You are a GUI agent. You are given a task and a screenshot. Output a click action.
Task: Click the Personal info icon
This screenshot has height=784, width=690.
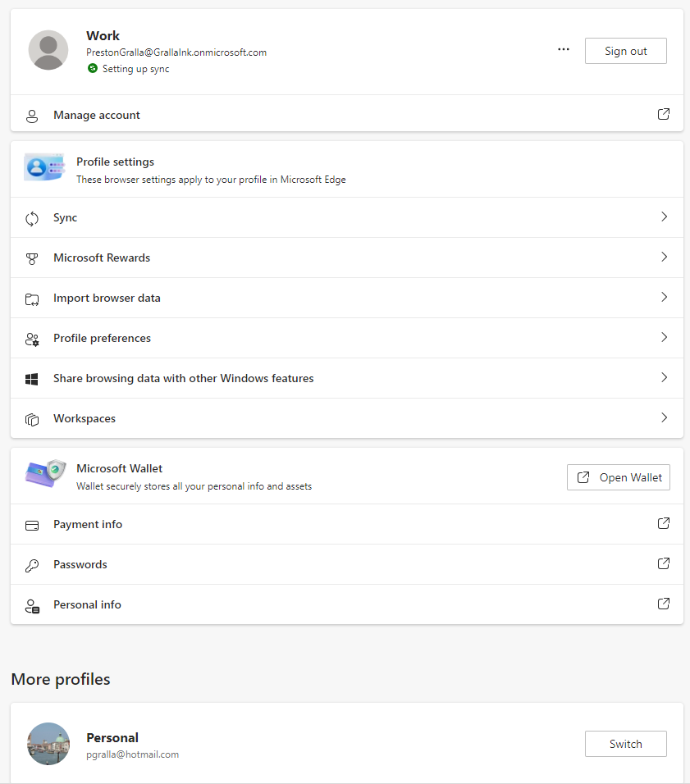31,604
